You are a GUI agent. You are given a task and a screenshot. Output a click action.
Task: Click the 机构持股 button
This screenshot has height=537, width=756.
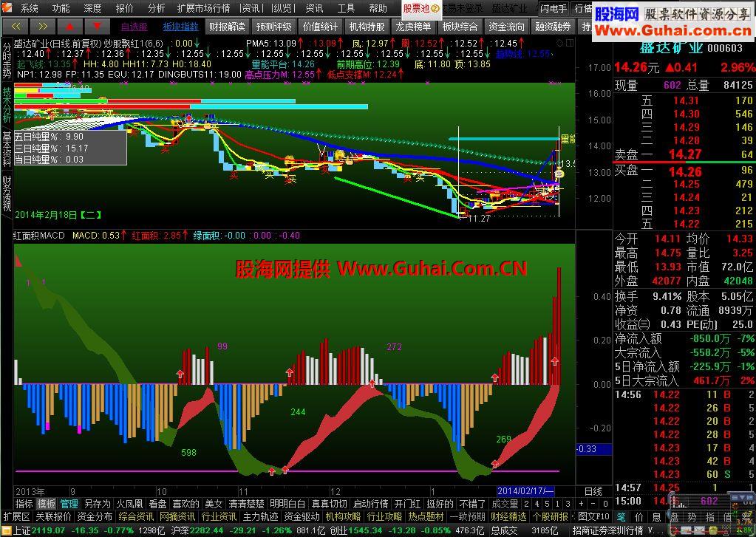[x=367, y=27]
